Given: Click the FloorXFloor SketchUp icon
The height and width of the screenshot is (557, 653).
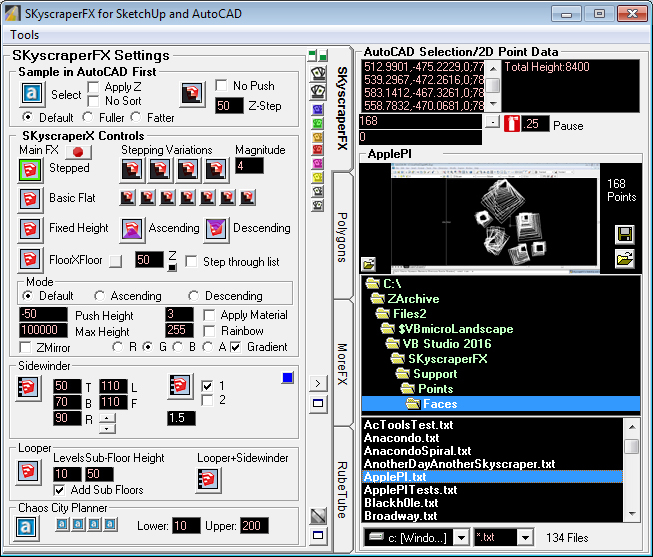Looking at the screenshot, I should (30, 259).
